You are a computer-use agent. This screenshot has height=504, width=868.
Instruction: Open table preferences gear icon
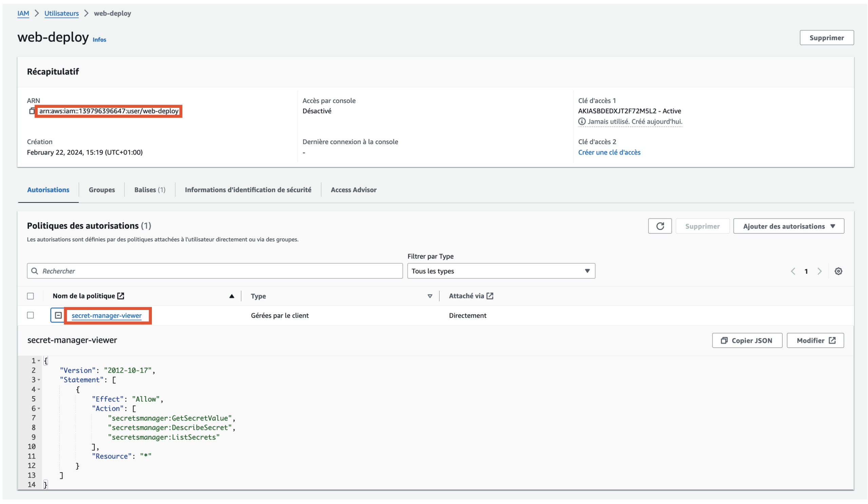(838, 271)
